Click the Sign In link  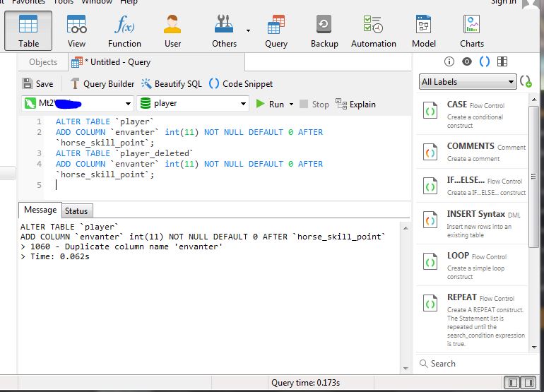click(x=504, y=1)
